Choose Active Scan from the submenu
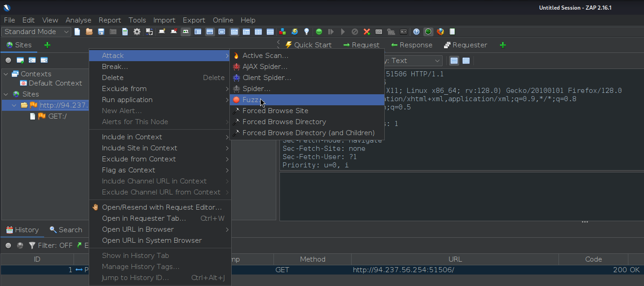Viewport: 644px width, 286px height. coord(265,56)
